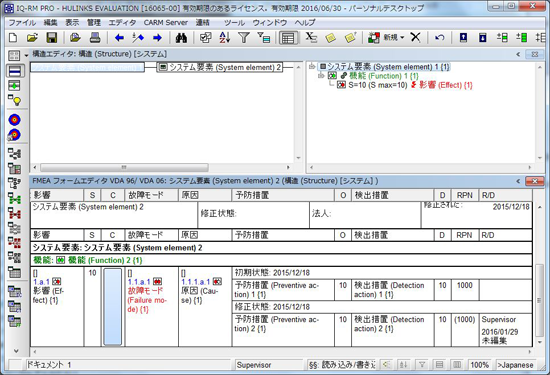
Task: Open the ヘルプ menu
Action: pyautogui.click(x=305, y=23)
